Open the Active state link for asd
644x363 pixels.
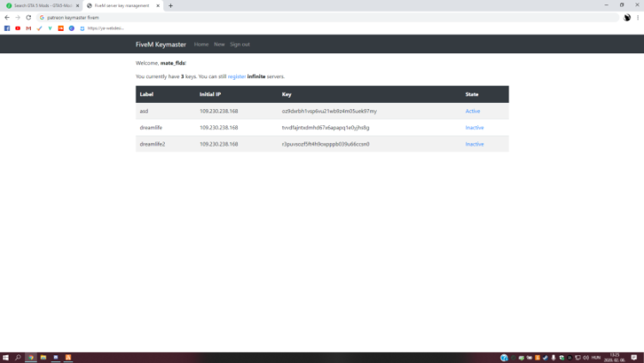tap(473, 112)
